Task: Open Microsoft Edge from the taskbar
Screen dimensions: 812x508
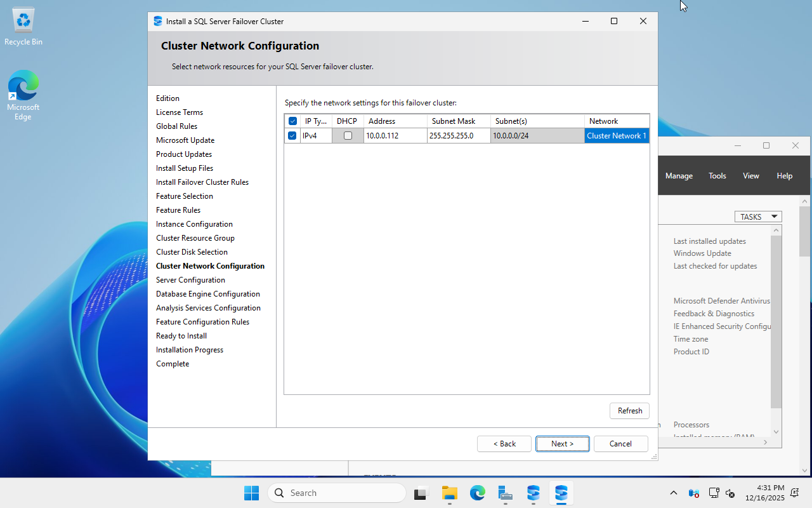Action: click(477, 493)
